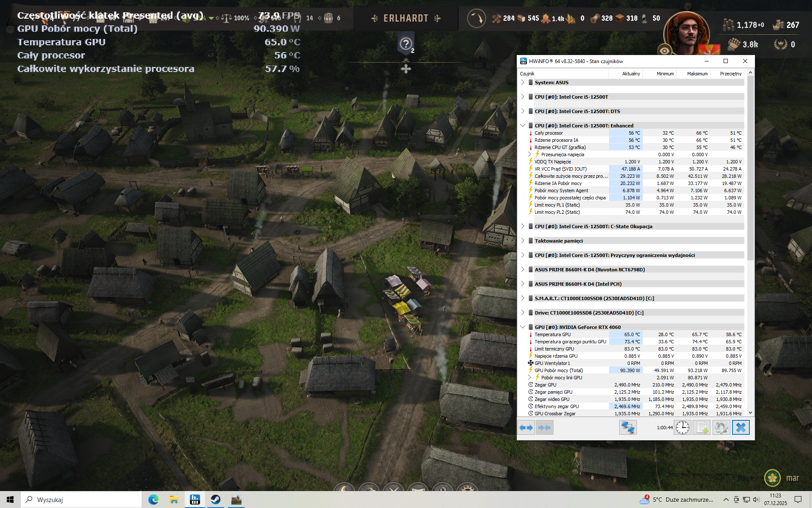The image size is (812, 508).
Task: Click the HWiNFO expand columns arrows button
Action: [526, 428]
